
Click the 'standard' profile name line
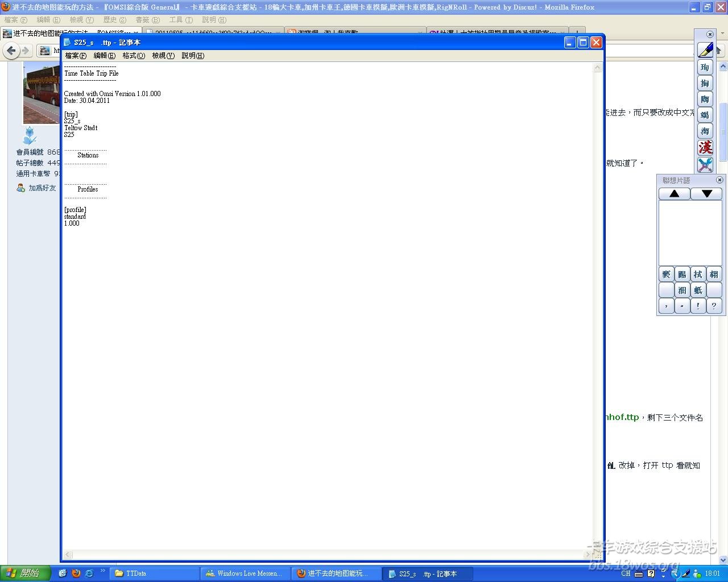[x=75, y=217]
